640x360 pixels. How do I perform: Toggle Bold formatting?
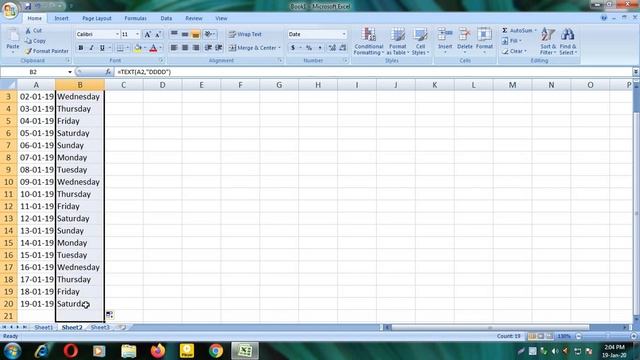[81, 48]
